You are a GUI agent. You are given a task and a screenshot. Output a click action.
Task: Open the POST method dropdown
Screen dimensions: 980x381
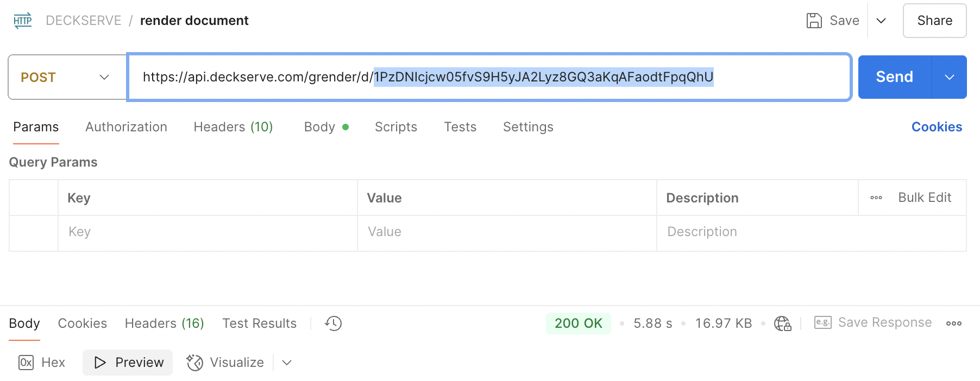[x=67, y=77]
